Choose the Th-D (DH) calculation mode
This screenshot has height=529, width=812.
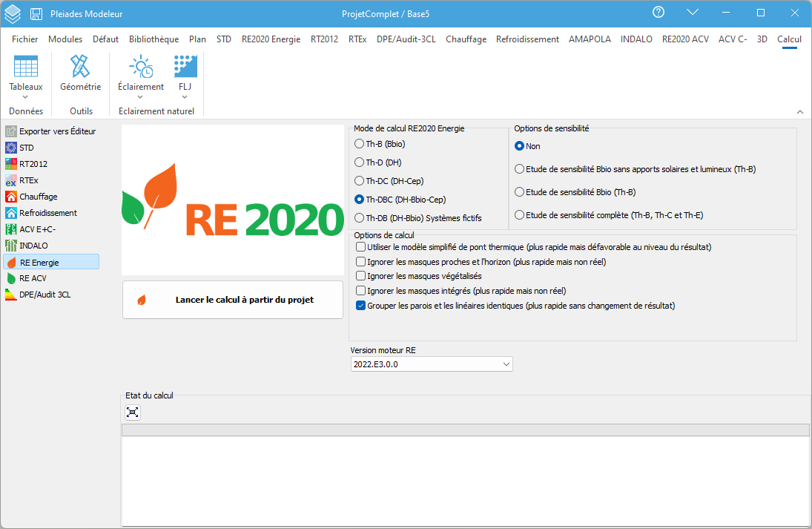click(378, 162)
